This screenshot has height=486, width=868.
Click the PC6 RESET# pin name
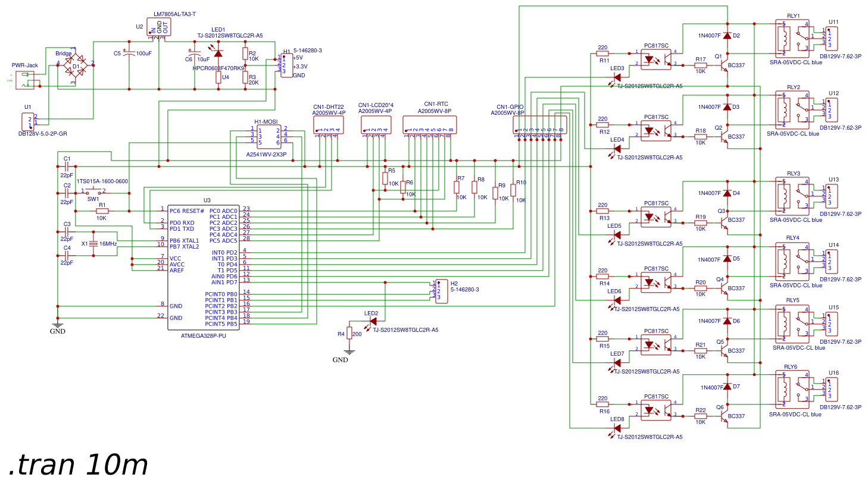tap(187, 211)
